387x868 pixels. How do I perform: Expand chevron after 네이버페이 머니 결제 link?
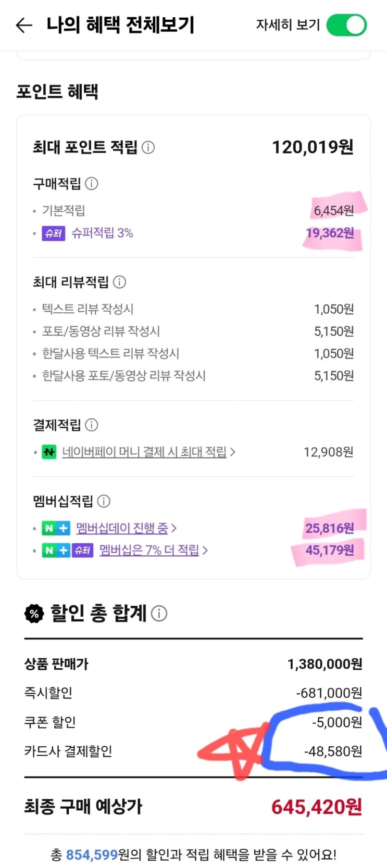coord(232,452)
